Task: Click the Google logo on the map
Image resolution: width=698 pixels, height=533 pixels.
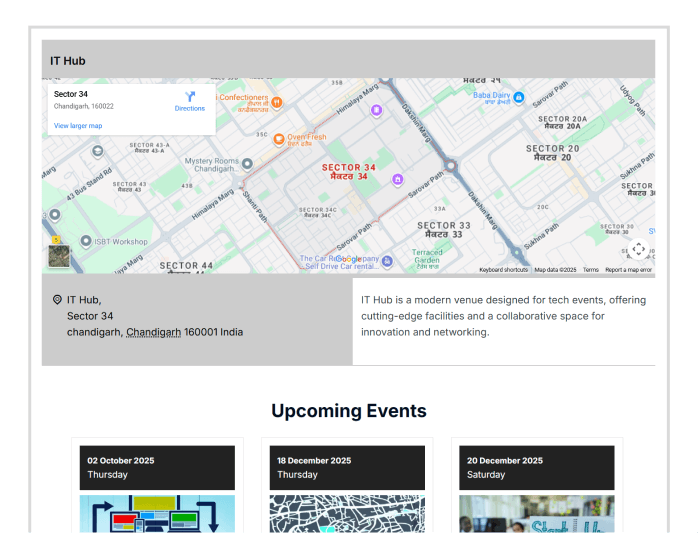Action: click(x=350, y=258)
